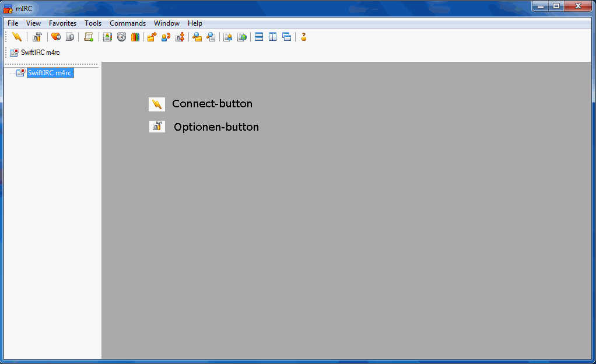Open Favorites via the heart toolbar icon
The width and height of the screenshot is (596, 364).
[x=56, y=37]
